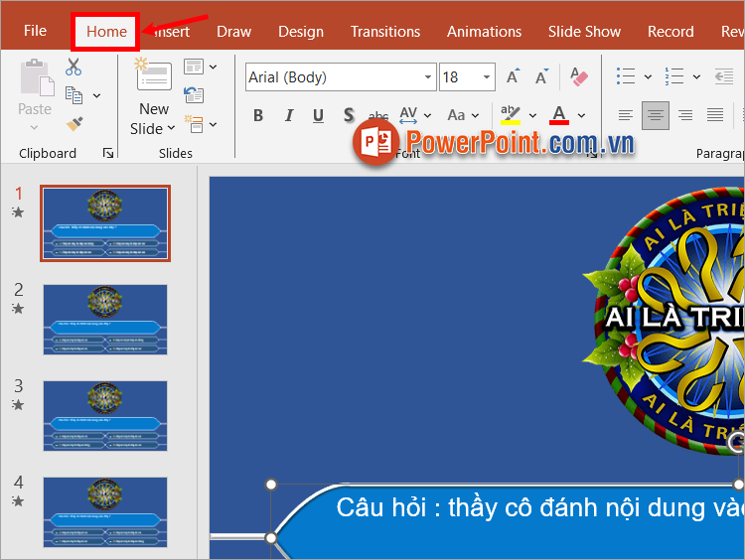Justify paragraph text
This screenshot has height=560, width=745.
(715, 115)
